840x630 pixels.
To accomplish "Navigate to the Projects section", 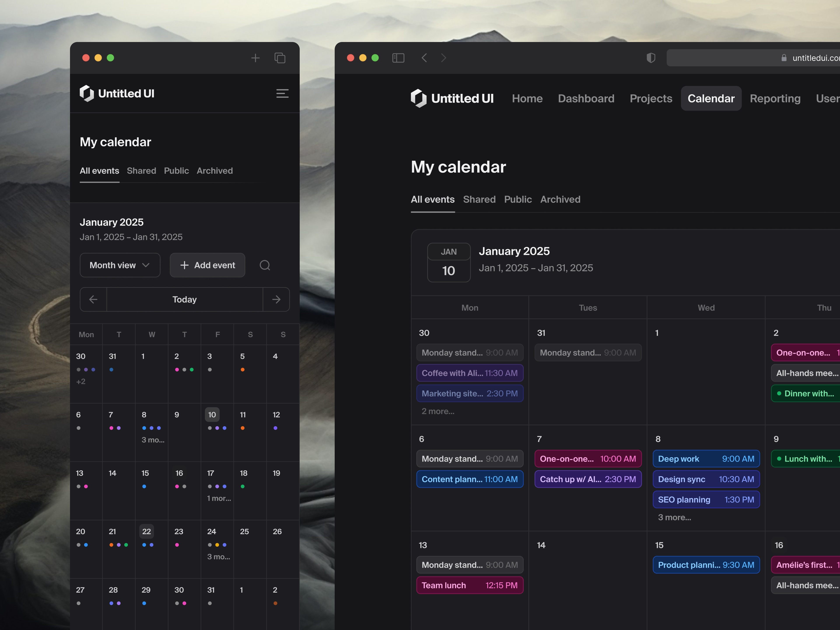I will [651, 98].
